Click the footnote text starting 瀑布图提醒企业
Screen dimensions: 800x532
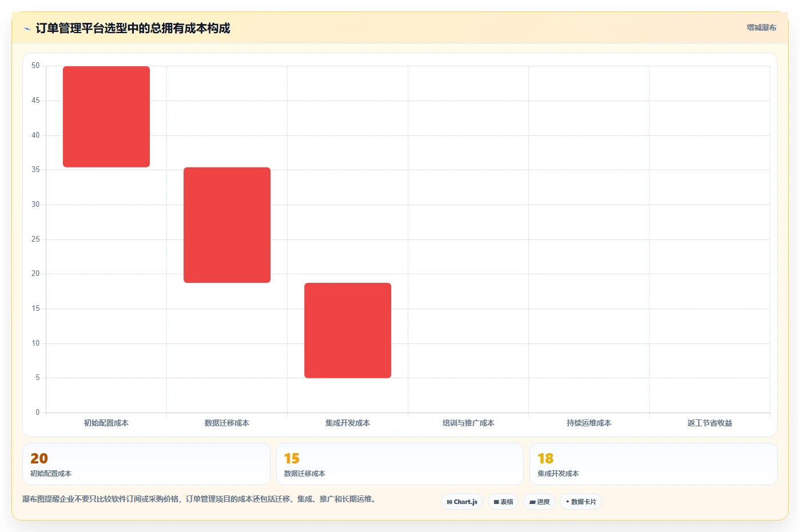pos(200,499)
